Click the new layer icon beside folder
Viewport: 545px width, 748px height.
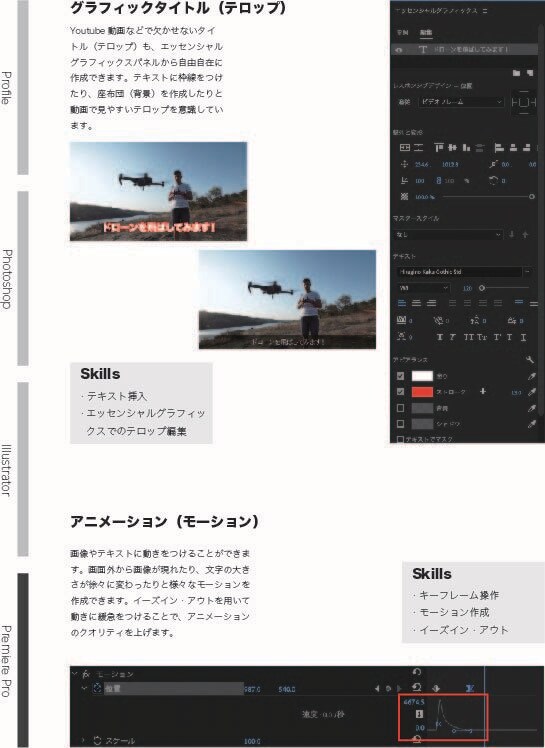pos(530,73)
